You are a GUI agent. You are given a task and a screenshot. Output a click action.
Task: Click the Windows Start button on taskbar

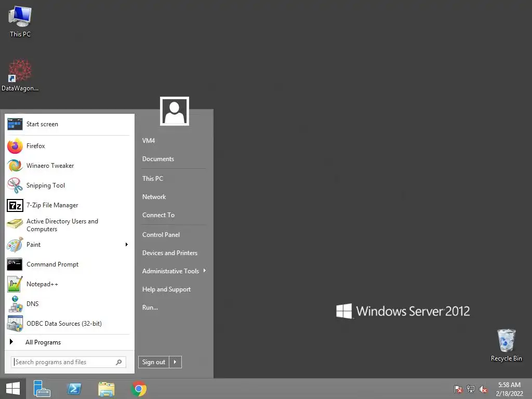[13, 389]
